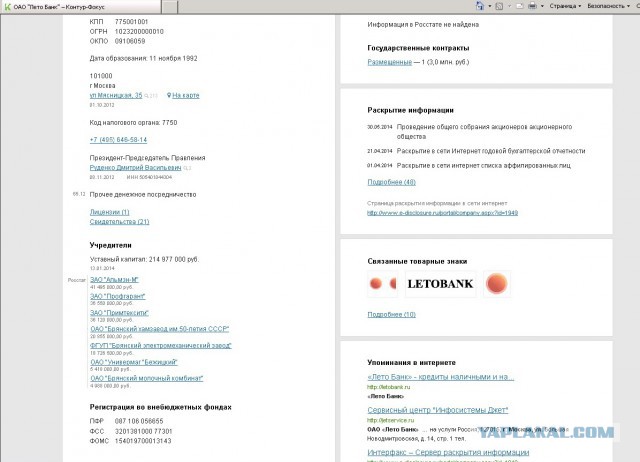
Task: Open the ул Мясницкая, 35 address link
Action: [116, 95]
